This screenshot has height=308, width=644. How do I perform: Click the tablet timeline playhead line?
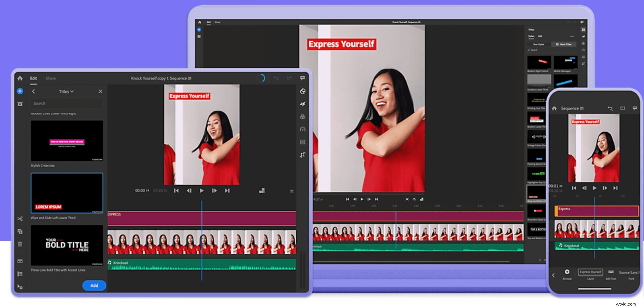(x=202, y=240)
